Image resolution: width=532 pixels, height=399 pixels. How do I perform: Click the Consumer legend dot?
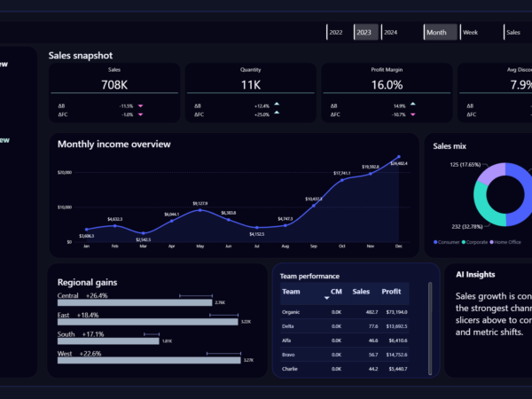click(x=435, y=242)
